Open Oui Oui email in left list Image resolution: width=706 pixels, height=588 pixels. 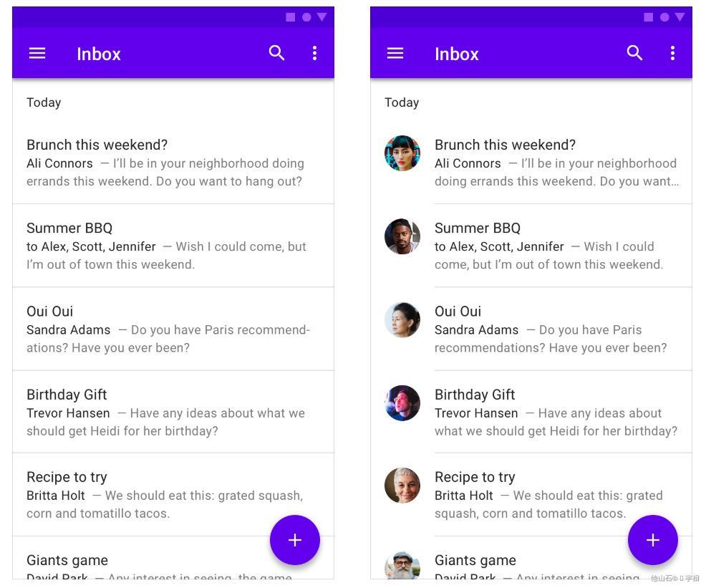point(173,329)
